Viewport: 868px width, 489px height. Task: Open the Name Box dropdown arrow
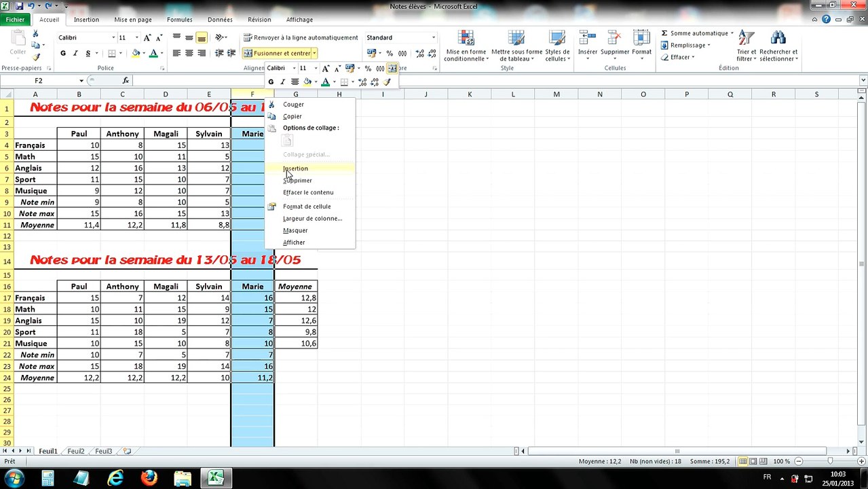pyautogui.click(x=81, y=80)
